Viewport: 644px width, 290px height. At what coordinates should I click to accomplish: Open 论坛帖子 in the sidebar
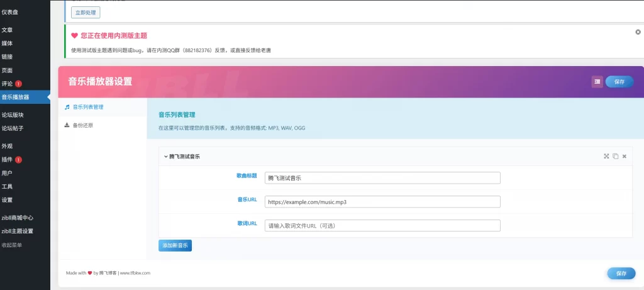(25, 128)
